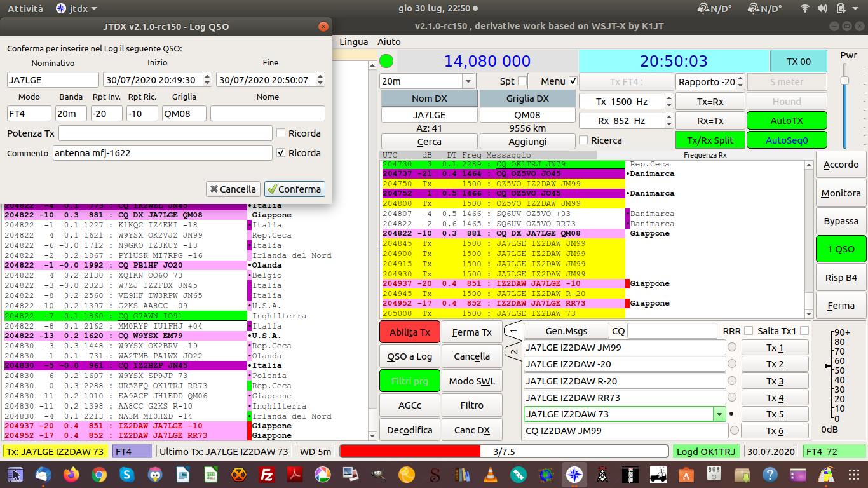Confirm the QSO log with Conferma
The image size is (868, 488).
[295, 189]
